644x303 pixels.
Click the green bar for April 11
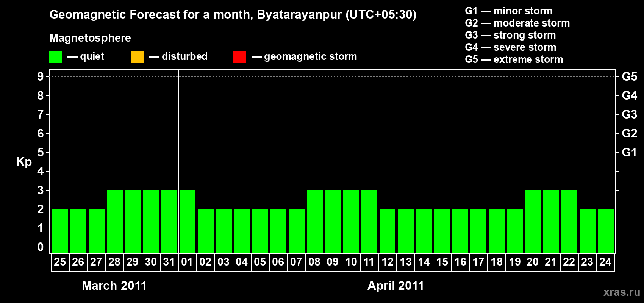pyautogui.click(x=369, y=221)
